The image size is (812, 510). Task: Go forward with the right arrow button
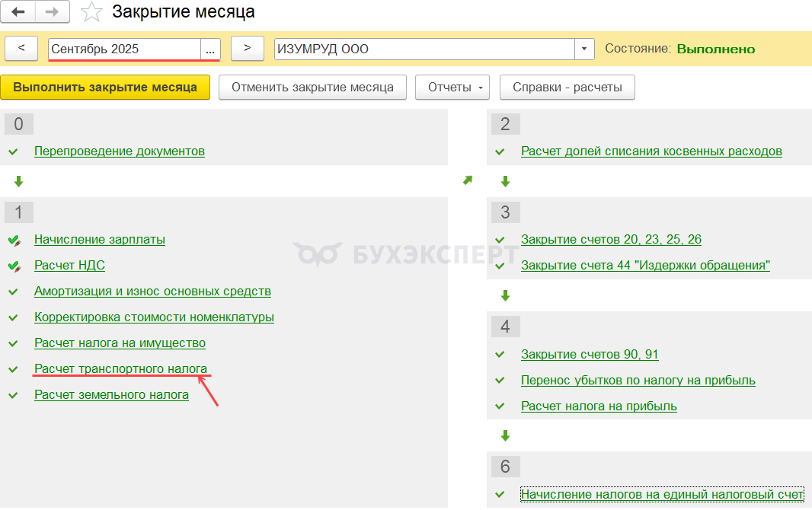(53, 12)
